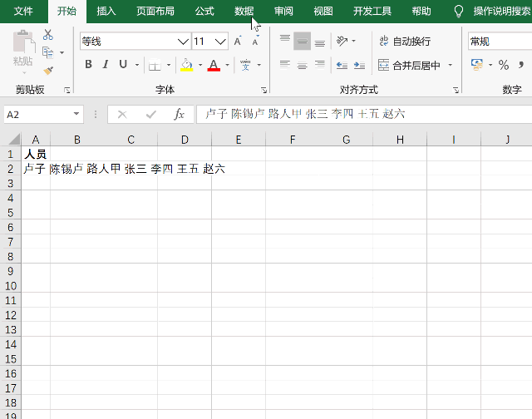
Task: Open Name Box dropdown arrow
Action: (76, 114)
